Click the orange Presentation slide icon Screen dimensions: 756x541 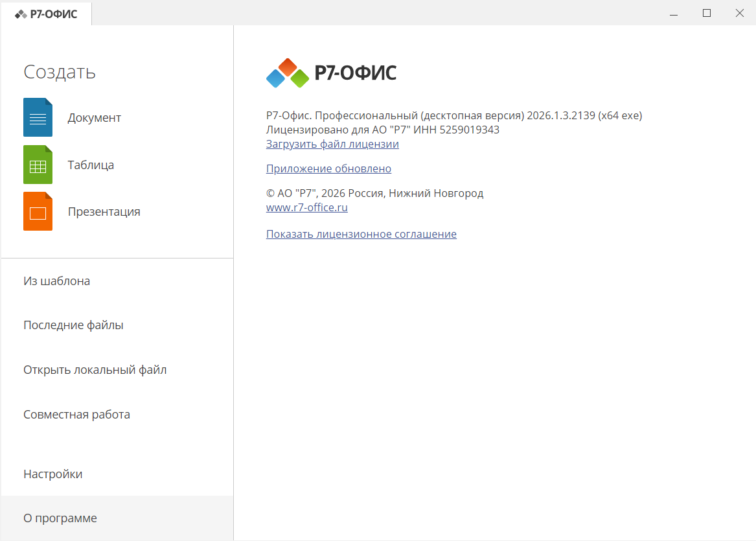[x=38, y=211]
